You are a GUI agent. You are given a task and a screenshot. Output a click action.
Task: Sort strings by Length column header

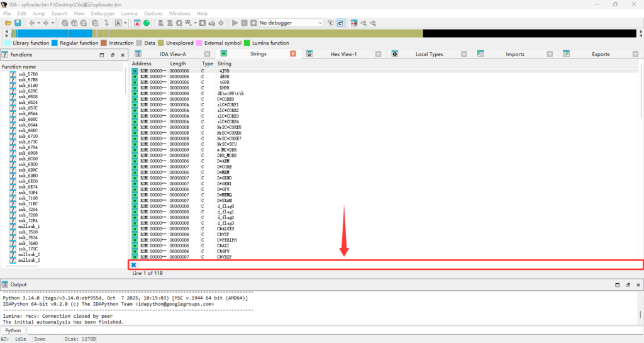coord(178,64)
